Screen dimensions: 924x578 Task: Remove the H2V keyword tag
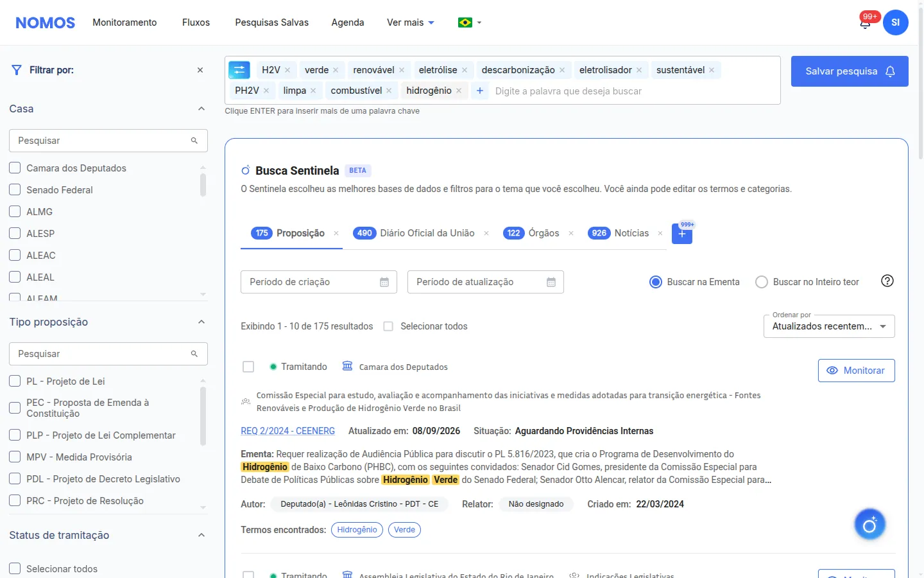click(287, 70)
